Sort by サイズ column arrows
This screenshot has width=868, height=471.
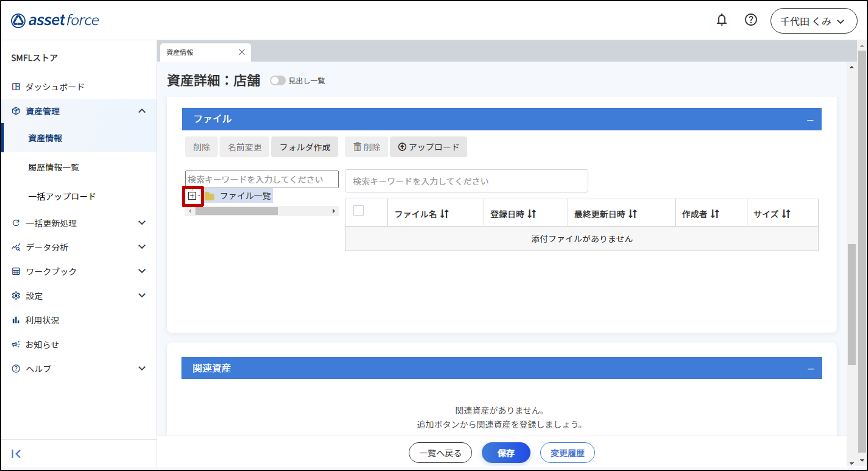point(786,214)
